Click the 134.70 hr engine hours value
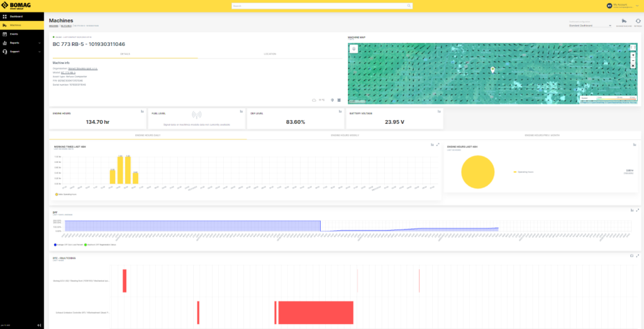The height and width of the screenshot is (329, 644). tap(97, 122)
